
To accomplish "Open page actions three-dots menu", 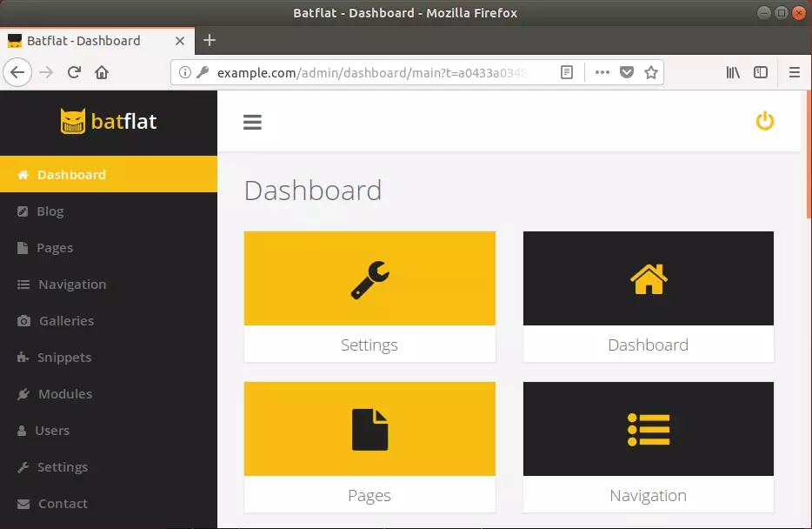I will point(602,72).
